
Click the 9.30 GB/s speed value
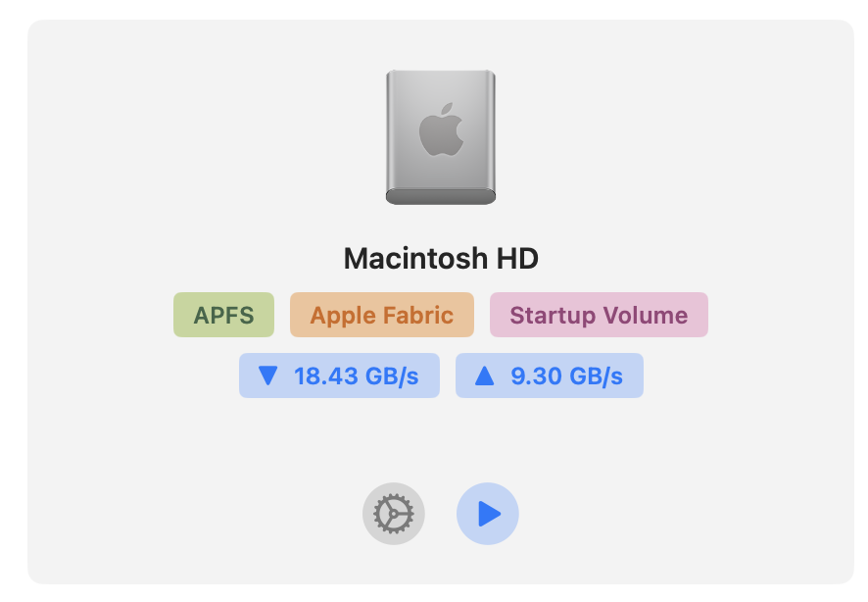(x=566, y=376)
